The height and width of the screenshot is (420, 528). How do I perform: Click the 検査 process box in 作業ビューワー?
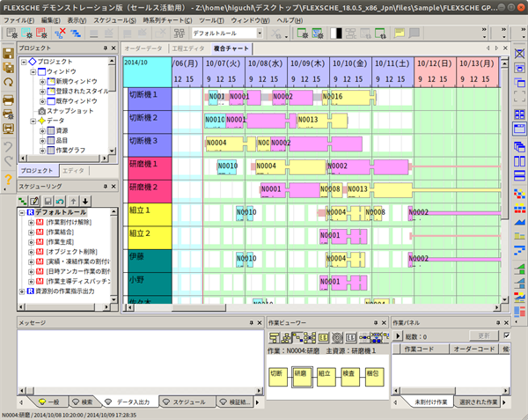(x=349, y=373)
